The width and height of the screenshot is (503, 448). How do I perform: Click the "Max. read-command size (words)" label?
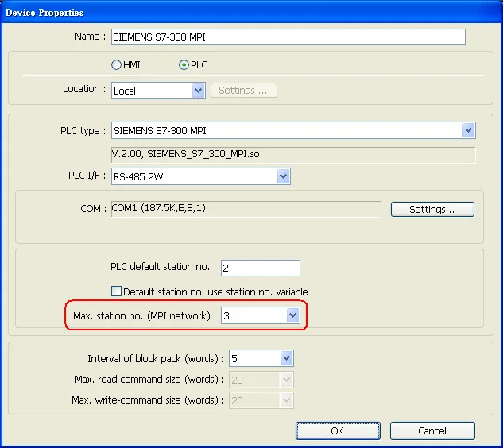point(149,380)
